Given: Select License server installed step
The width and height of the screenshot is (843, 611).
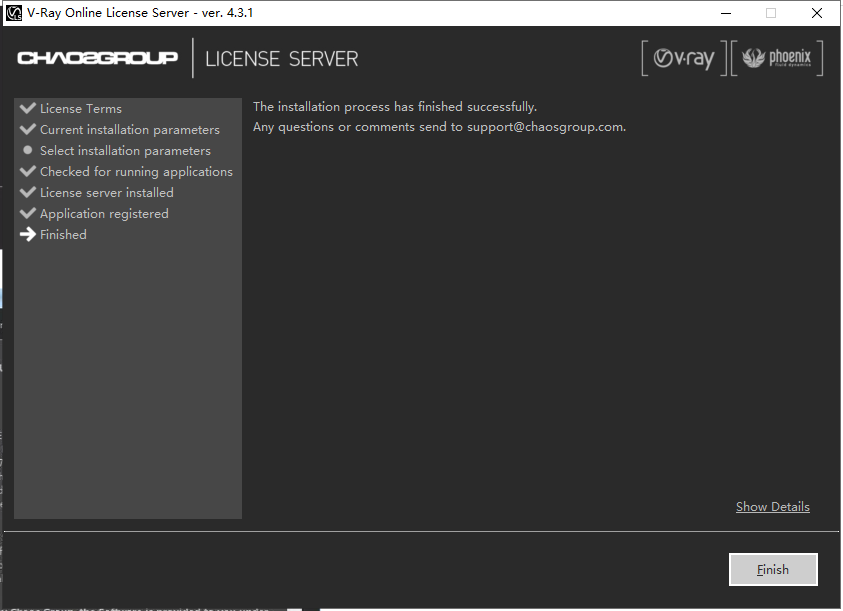Looking at the screenshot, I should tap(106, 193).
